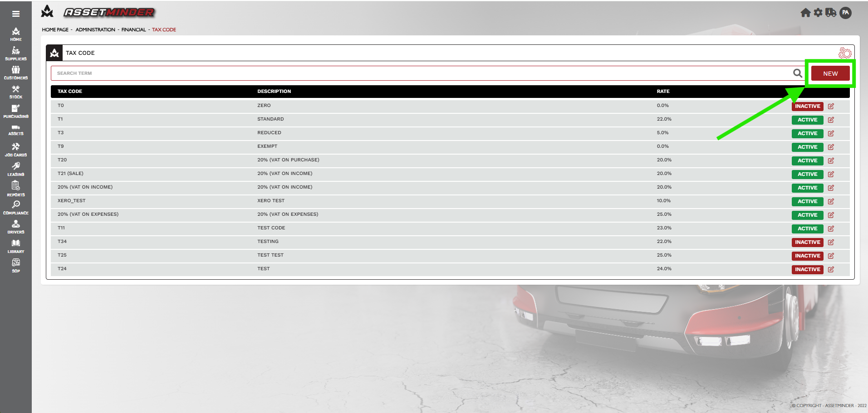
Task: Go to Administration breadcrumb
Action: coord(95,30)
